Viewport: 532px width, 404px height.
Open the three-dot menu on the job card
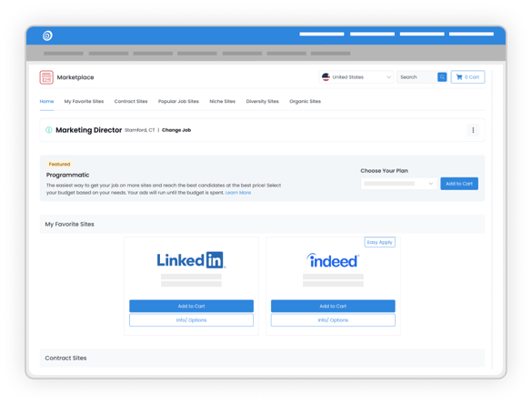[x=473, y=130]
